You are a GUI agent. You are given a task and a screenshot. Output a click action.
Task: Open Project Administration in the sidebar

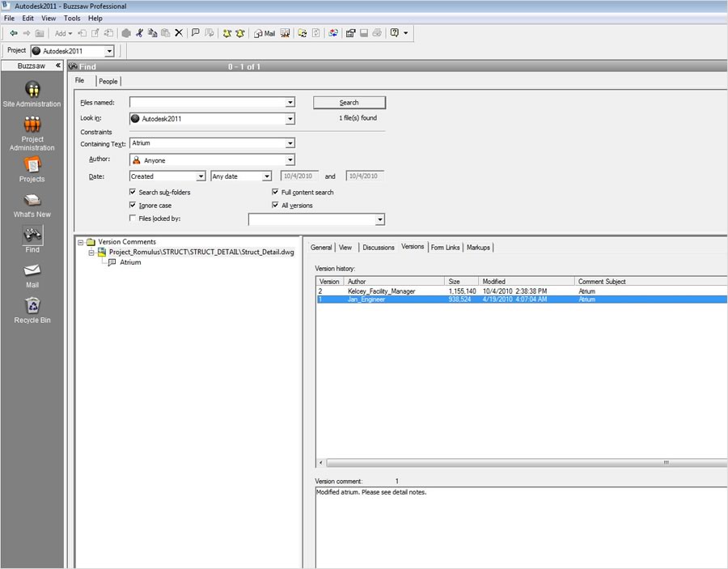coord(32,134)
